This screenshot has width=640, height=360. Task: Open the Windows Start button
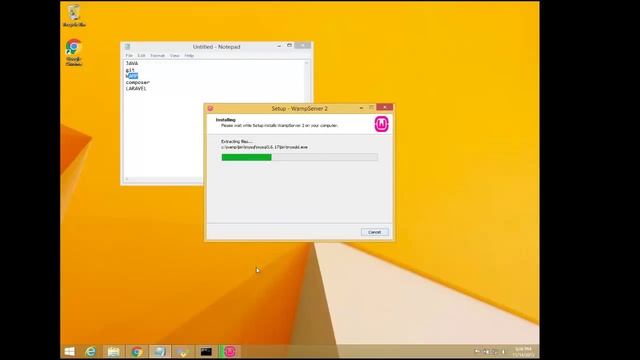coord(70,351)
